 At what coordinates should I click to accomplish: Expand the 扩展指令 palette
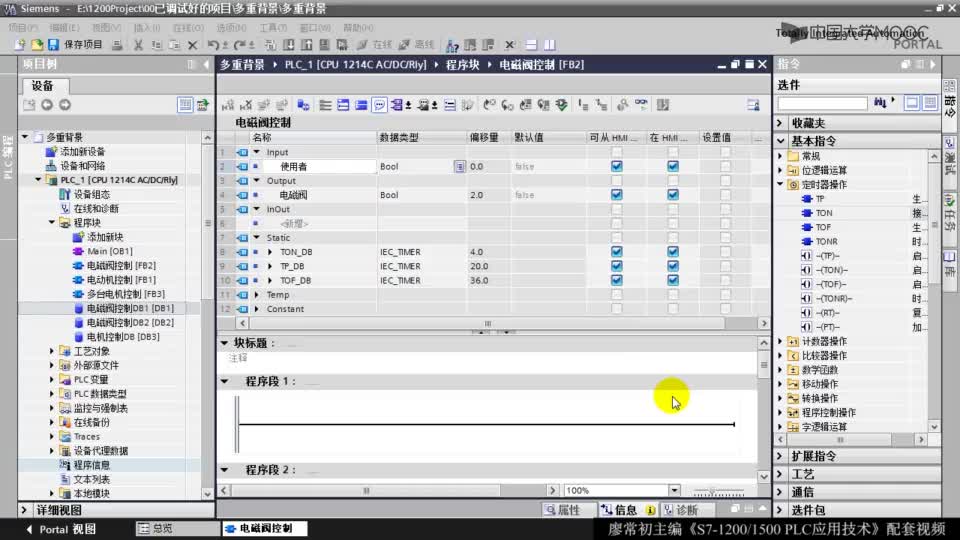pyautogui.click(x=781, y=456)
